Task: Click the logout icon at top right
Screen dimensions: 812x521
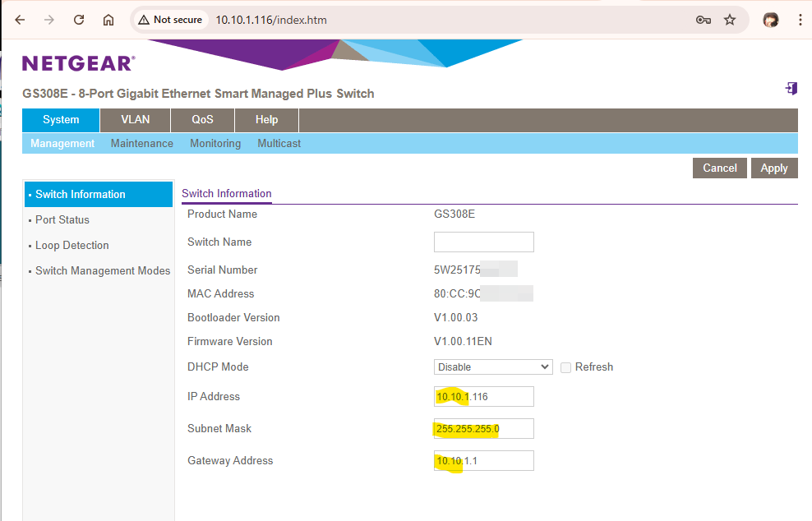Action: (x=791, y=89)
